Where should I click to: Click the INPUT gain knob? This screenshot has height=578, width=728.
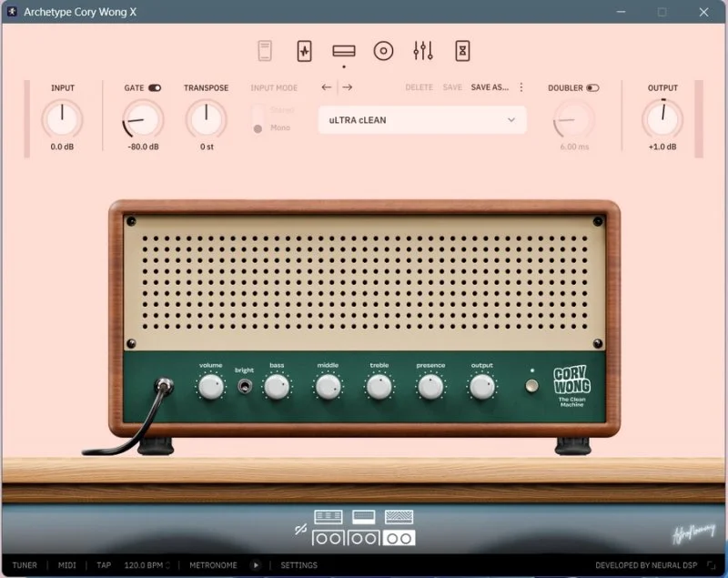(62, 119)
